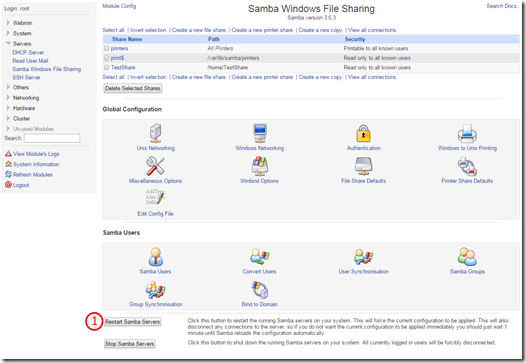Click top 'Create a new printer share.' link

(262, 30)
